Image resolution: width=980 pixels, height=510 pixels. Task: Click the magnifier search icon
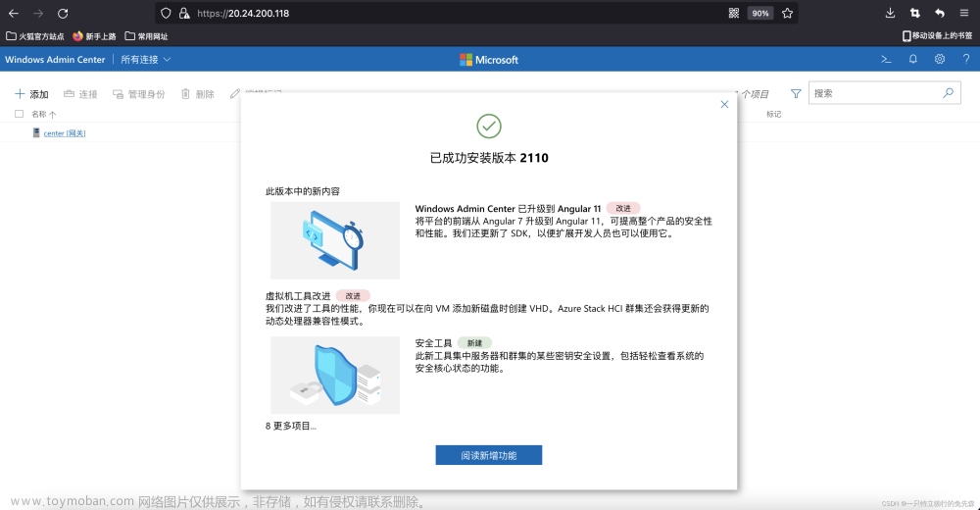point(948,92)
